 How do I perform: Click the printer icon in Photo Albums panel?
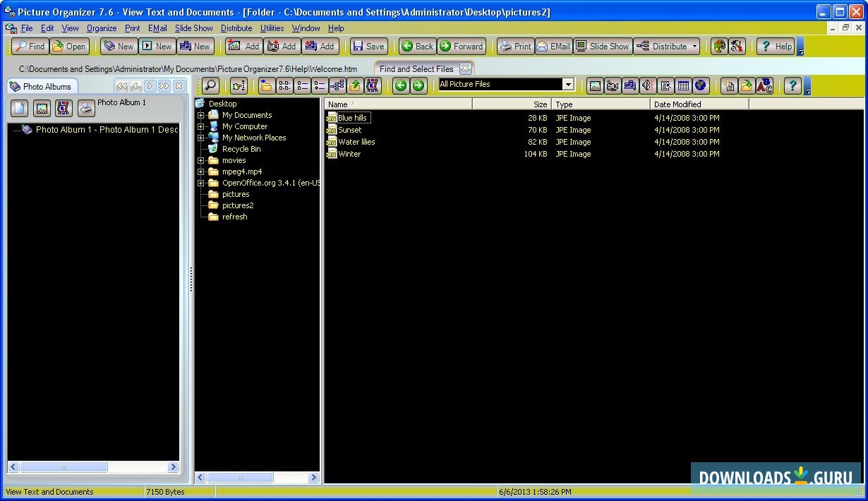coord(85,108)
